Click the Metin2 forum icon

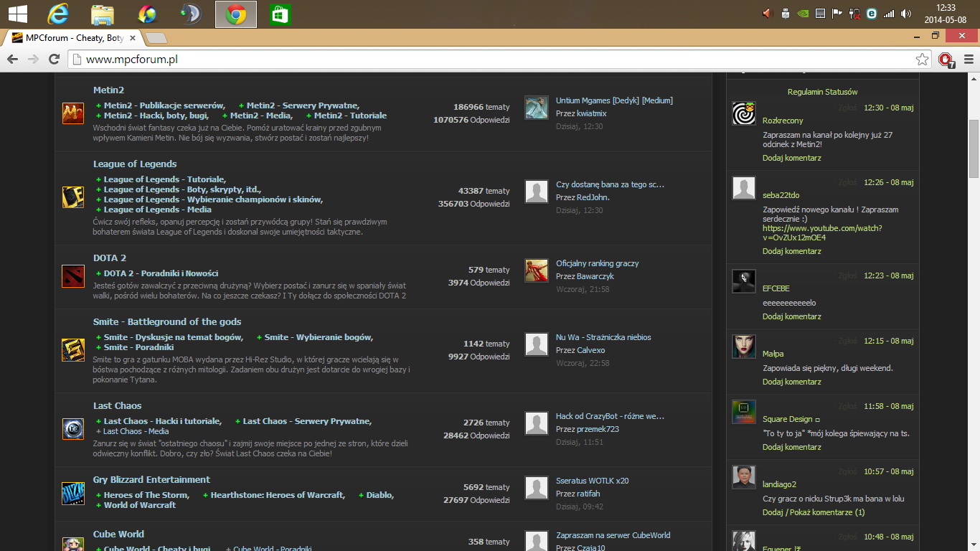pyautogui.click(x=73, y=113)
